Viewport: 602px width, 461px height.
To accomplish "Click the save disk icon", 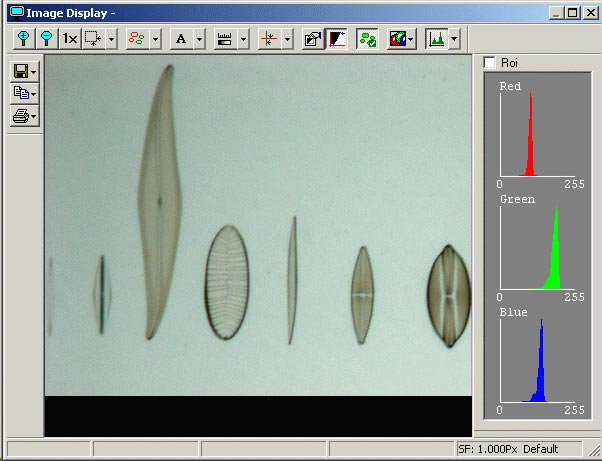I will [x=20, y=72].
